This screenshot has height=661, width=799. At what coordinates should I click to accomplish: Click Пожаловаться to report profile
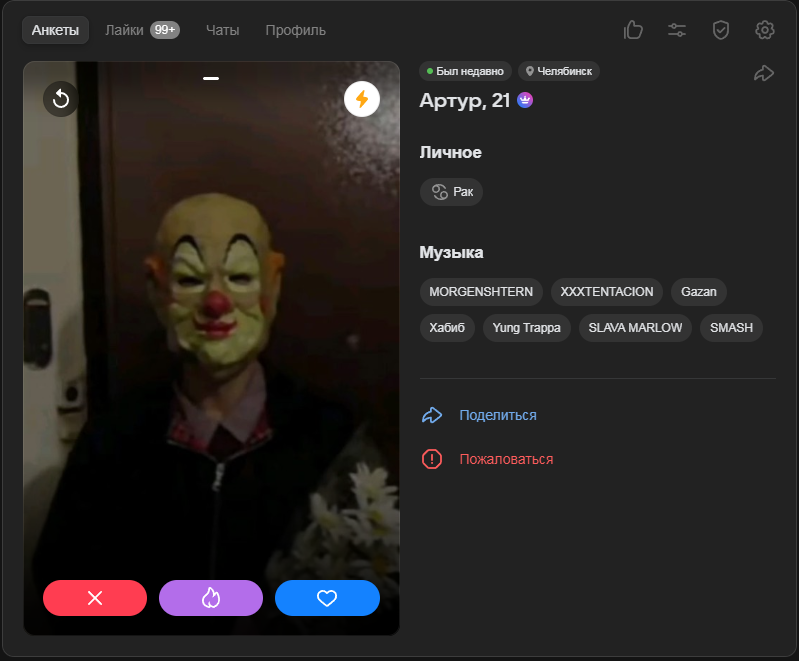tap(505, 459)
